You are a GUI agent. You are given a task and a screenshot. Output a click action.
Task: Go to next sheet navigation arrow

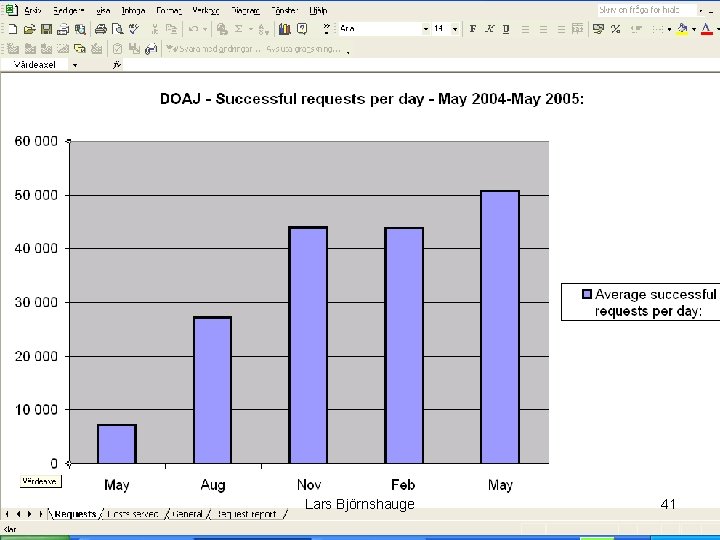click(29, 514)
